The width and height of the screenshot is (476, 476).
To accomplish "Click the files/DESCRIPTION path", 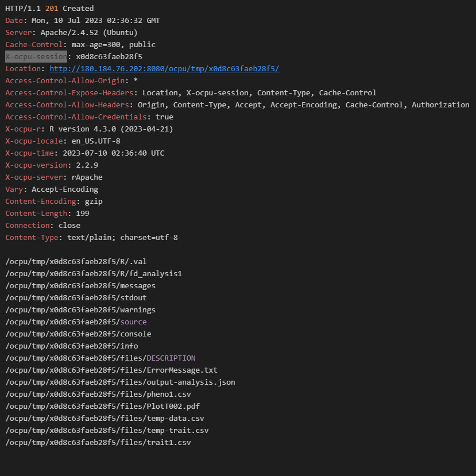I will (100, 358).
